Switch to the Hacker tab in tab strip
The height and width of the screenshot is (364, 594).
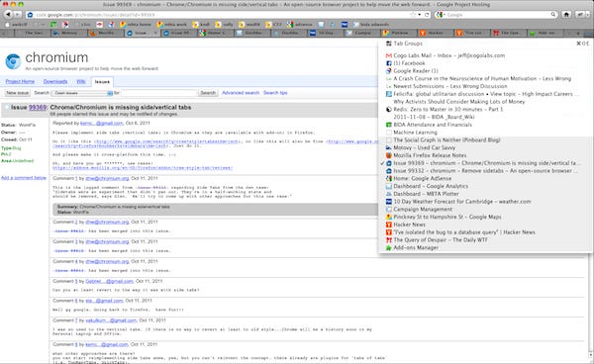tap(436, 34)
